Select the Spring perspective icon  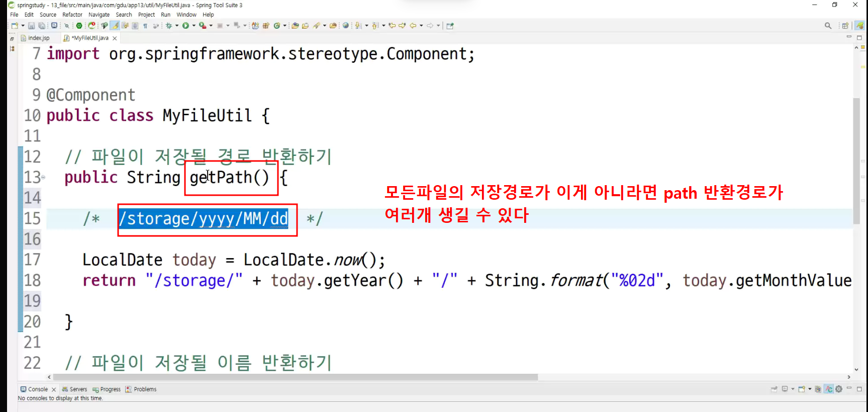click(x=860, y=26)
